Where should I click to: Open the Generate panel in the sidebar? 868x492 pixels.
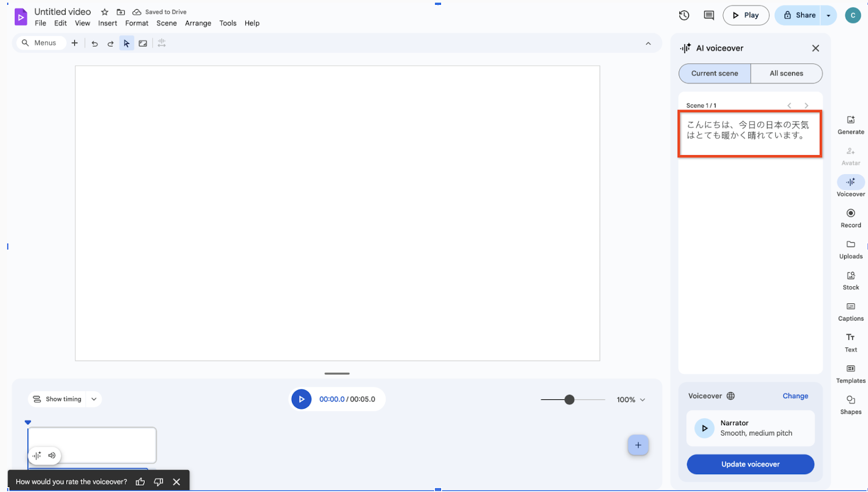click(850, 124)
